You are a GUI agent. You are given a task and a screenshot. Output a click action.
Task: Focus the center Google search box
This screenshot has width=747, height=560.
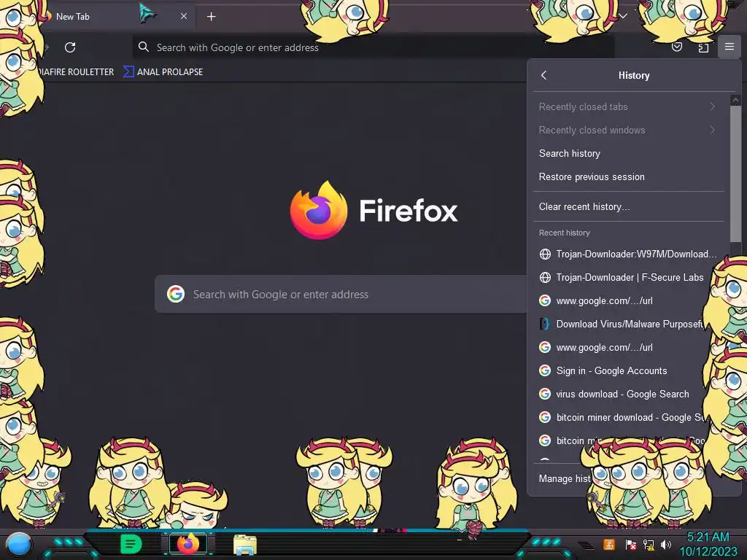point(341,294)
